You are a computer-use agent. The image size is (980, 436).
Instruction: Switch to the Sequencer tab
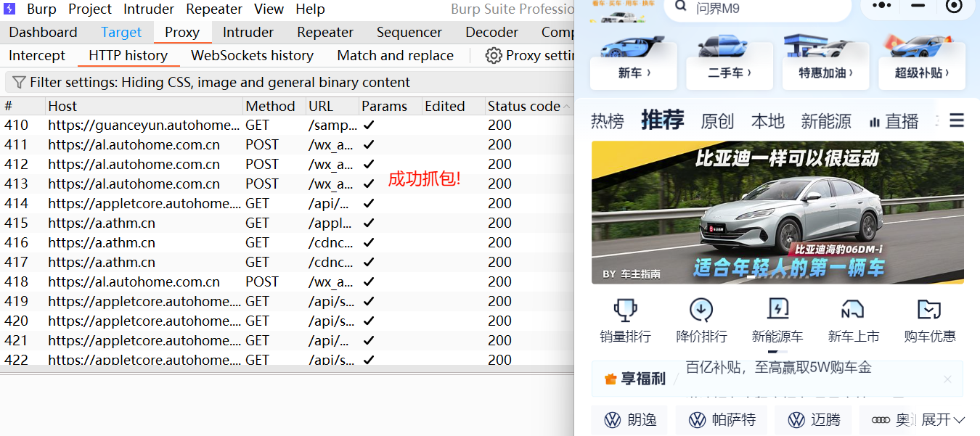[409, 33]
